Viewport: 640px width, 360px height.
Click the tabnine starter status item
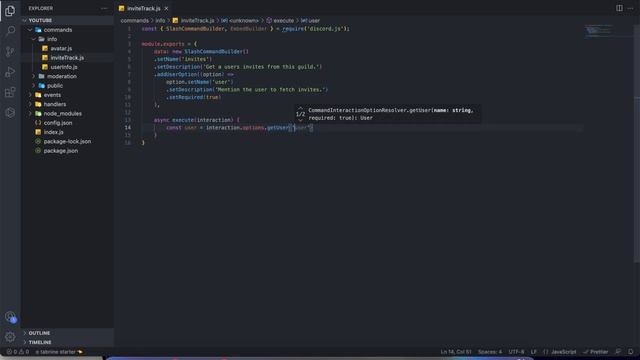[59, 352]
